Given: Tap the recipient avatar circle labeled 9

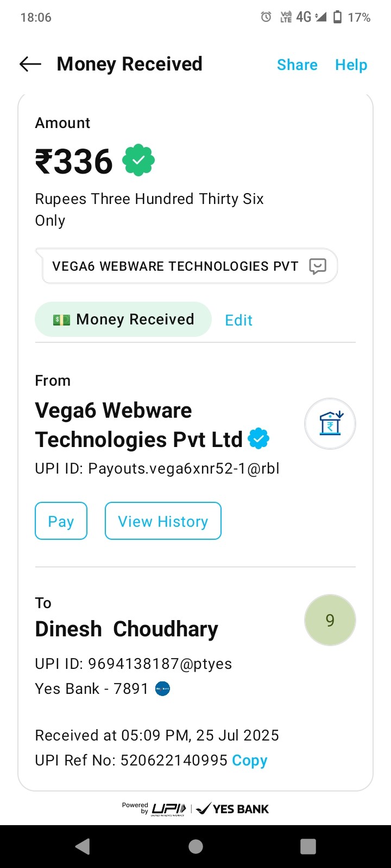Looking at the screenshot, I should tap(330, 620).
